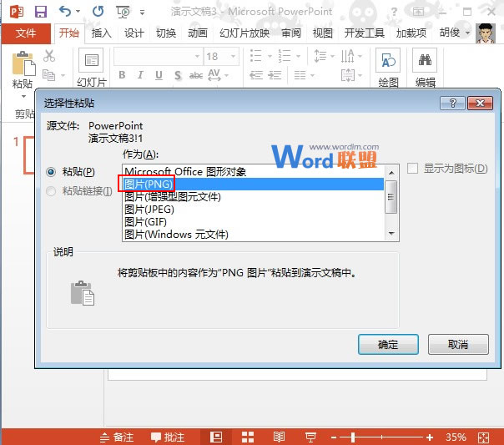The image size is (504, 445).
Task: Click the Text Direction icon
Action: pos(347,56)
